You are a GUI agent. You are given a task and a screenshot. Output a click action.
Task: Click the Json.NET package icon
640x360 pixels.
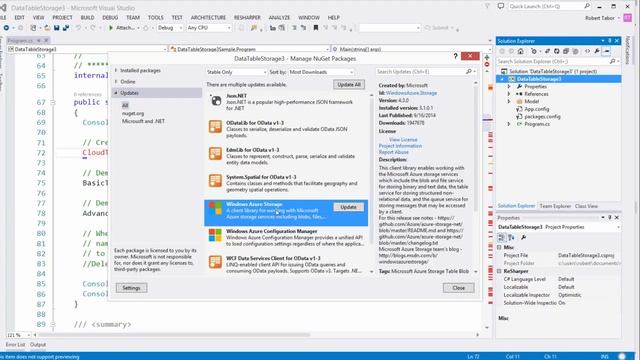[x=215, y=100]
